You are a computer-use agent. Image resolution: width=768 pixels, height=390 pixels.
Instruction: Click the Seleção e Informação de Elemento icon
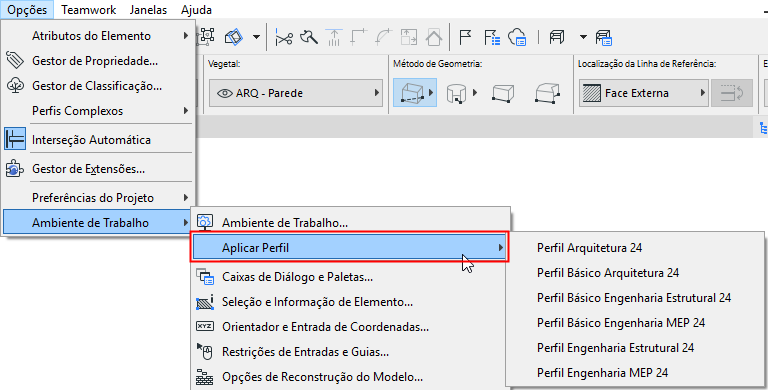click(x=205, y=302)
